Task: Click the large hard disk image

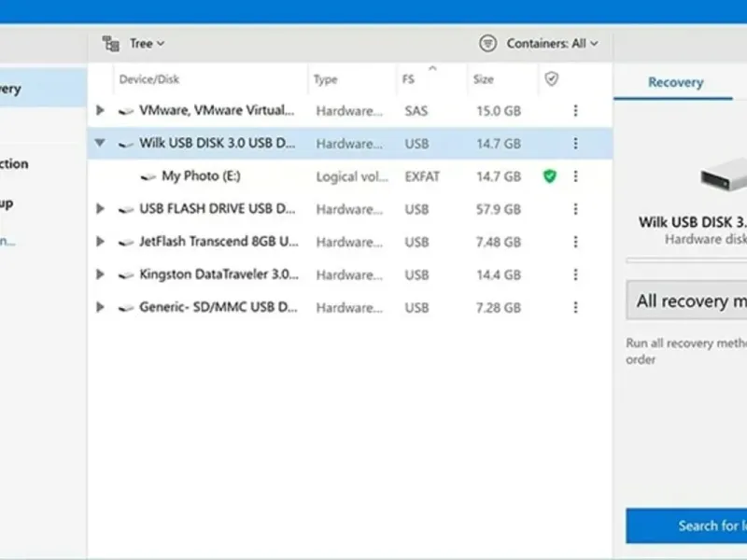Action: (x=724, y=175)
